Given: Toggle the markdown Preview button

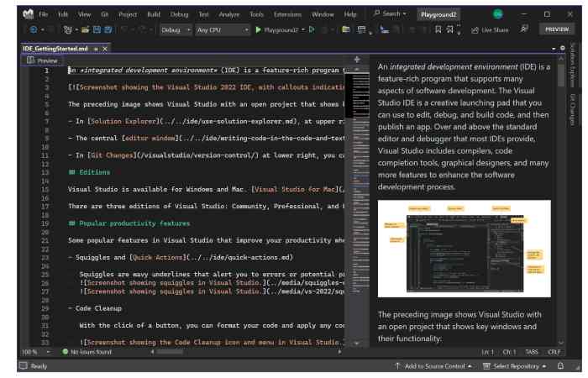Looking at the screenshot, I should pos(43,60).
